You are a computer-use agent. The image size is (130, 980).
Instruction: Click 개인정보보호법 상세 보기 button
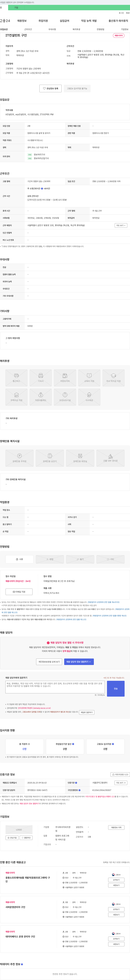click(49, 662)
